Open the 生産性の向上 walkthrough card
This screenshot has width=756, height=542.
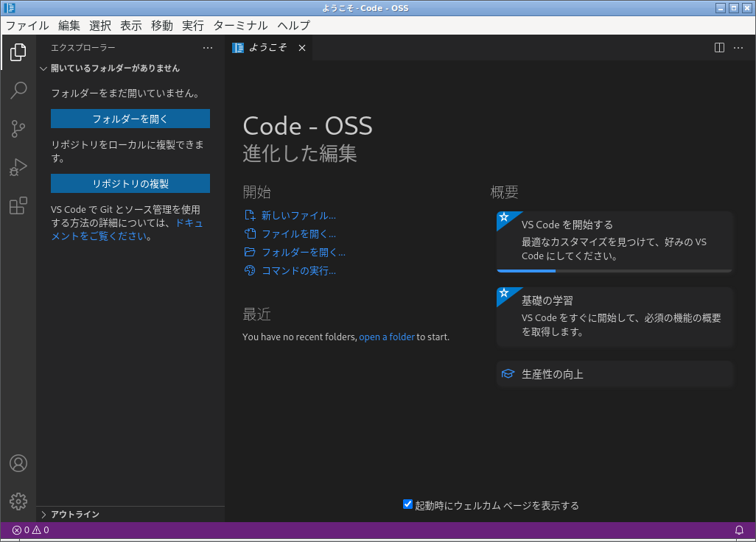click(x=615, y=374)
